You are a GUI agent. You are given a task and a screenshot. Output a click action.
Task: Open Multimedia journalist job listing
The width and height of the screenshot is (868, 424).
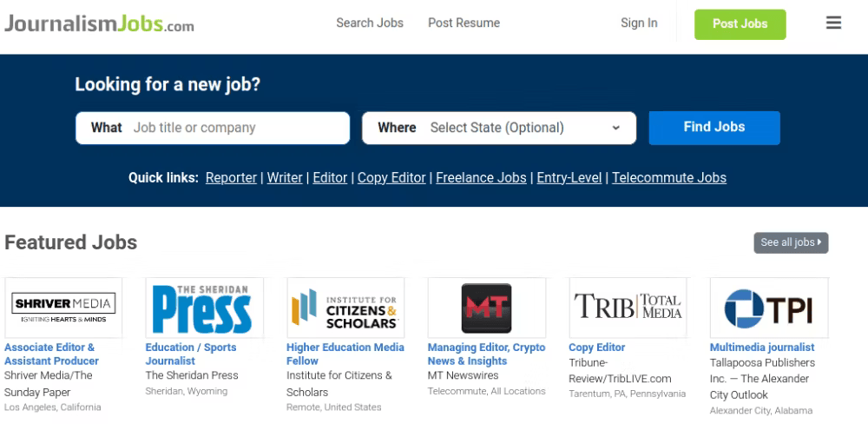point(762,348)
